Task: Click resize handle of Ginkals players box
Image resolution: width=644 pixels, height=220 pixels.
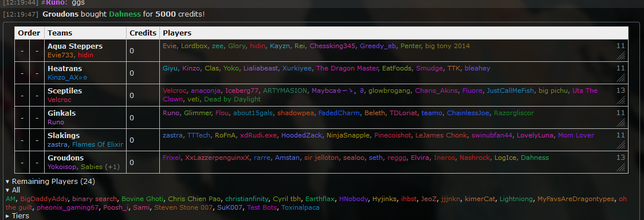Action: point(621,122)
